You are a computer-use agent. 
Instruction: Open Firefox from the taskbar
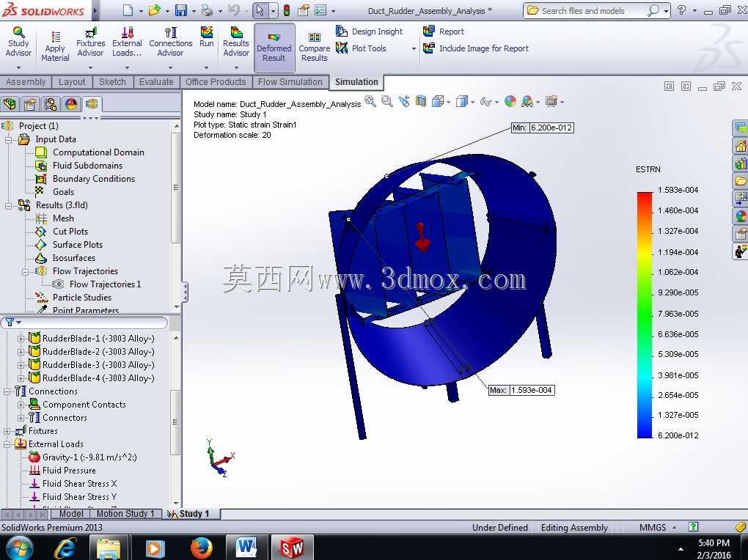coord(201,548)
